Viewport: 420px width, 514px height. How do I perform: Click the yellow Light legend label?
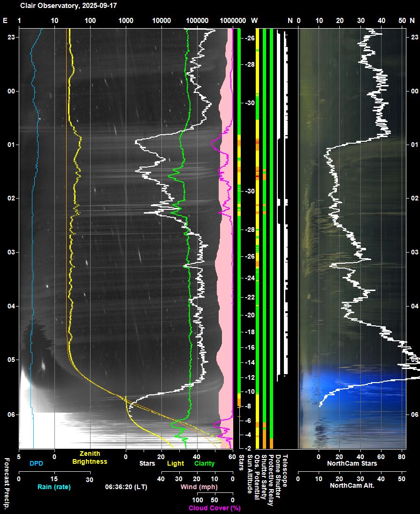(176, 463)
